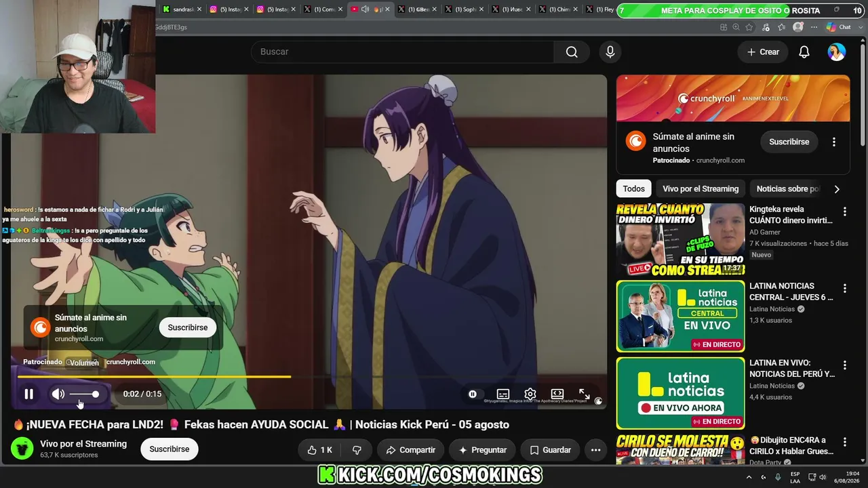Screen dimensions: 868x488
Task: Select the Todos filter chip
Action: click(x=634, y=189)
